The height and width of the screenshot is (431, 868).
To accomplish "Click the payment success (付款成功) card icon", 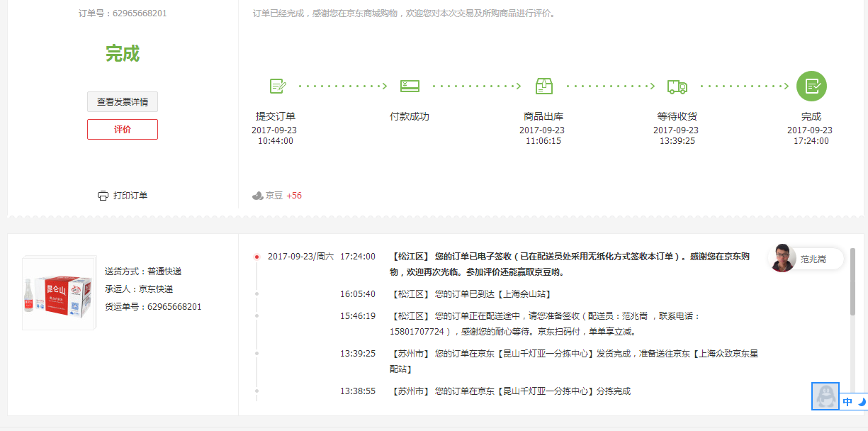I will point(410,86).
